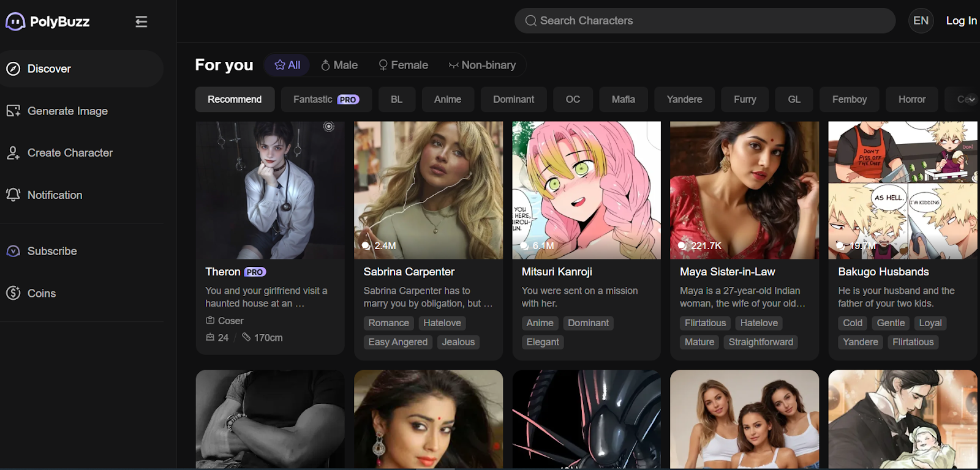
Task: Click the PRO badge next to Theron
Action: (x=255, y=272)
